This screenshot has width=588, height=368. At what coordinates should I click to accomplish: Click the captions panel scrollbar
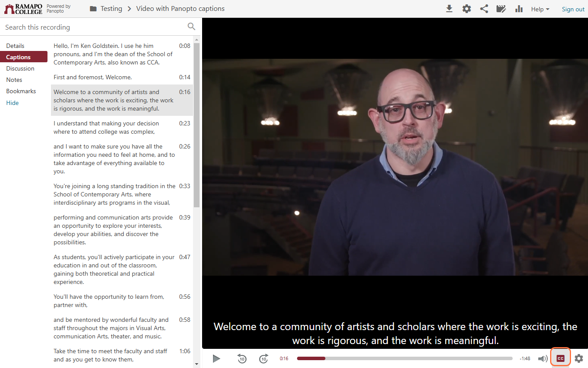click(196, 125)
